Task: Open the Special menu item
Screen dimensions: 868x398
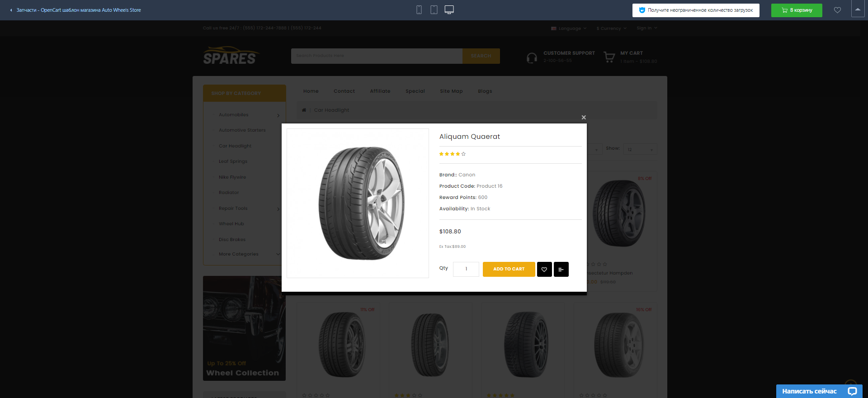Action: point(415,91)
